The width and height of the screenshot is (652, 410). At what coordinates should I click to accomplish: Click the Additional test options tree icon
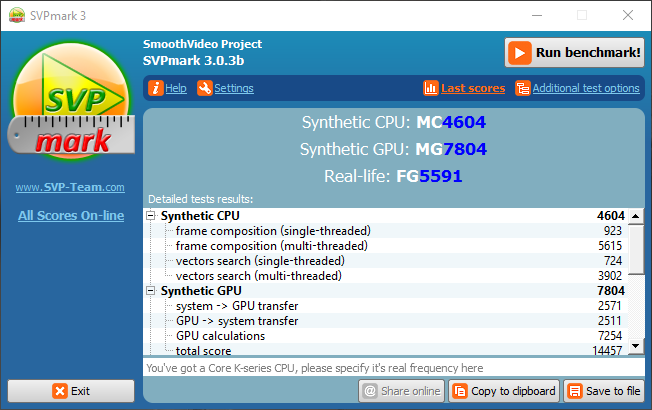(523, 88)
